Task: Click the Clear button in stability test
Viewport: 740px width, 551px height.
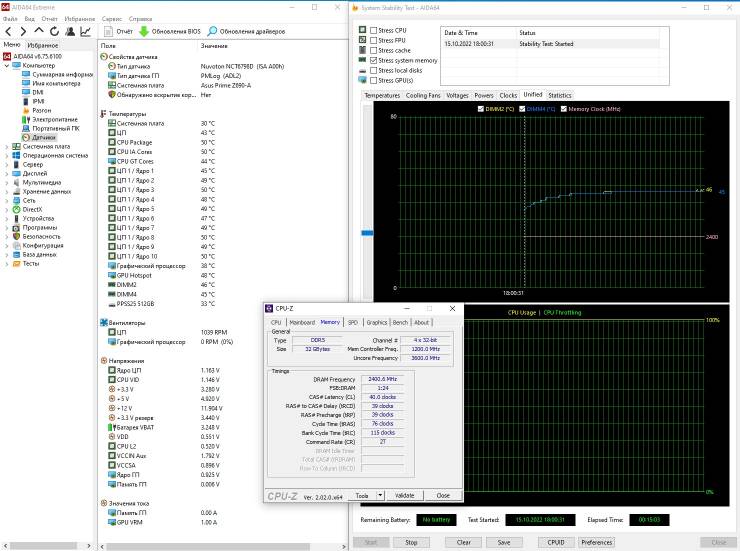Action: (463, 542)
